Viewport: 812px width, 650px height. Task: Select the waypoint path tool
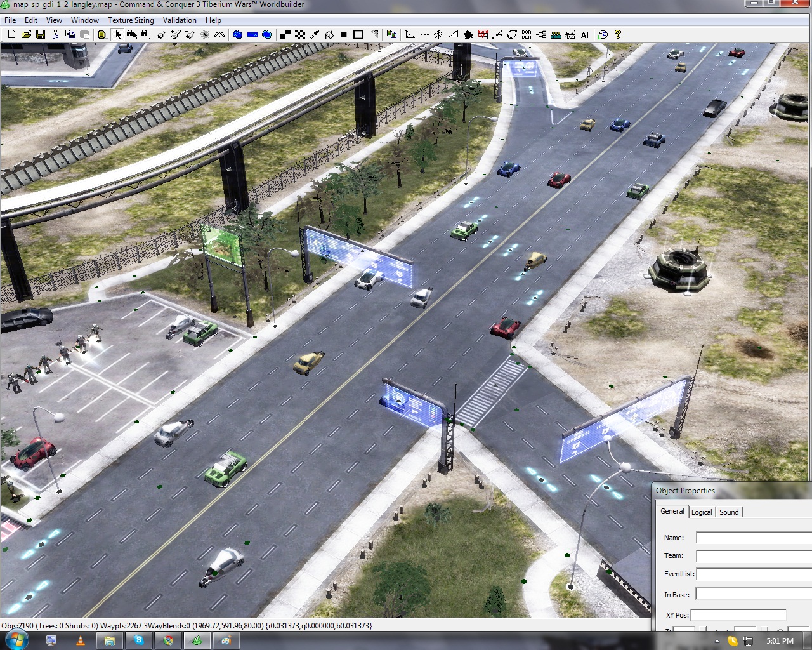coord(497,34)
